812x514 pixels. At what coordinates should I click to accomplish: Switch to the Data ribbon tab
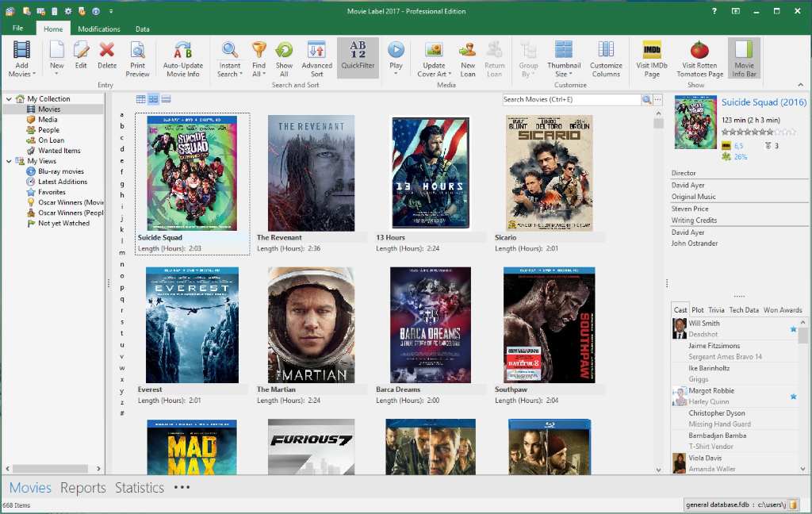(x=143, y=29)
